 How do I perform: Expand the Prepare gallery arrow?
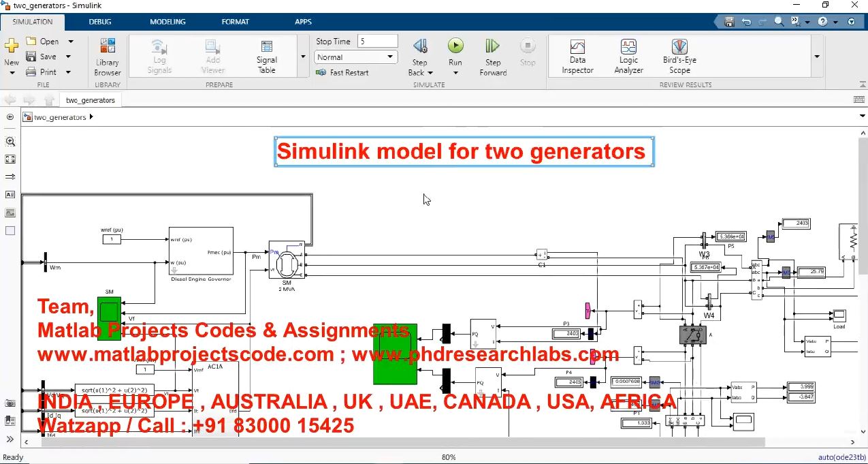pos(302,57)
